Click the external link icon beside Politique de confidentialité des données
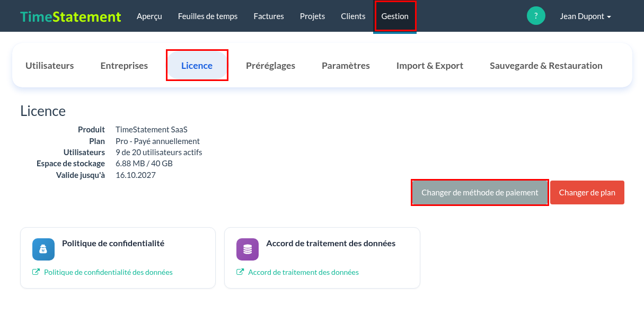The height and width of the screenshot is (314, 644). pyautogui.click(x=36, y=272)
